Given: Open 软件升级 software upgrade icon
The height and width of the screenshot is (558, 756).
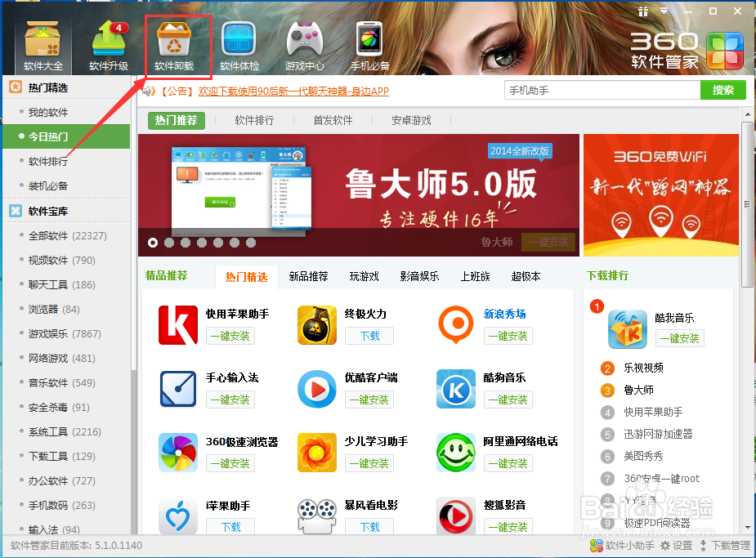Looking at the screenshot, I should click(x=109, y=47).
